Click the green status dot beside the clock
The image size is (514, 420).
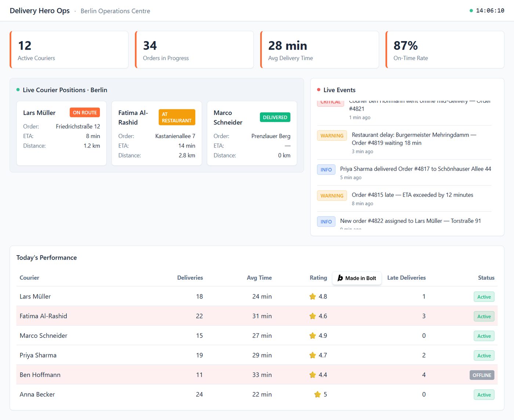pyautogui.click(x=471, y=11)
